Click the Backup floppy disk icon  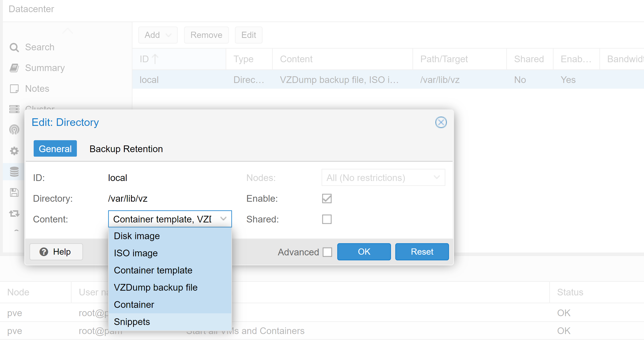pyautogui.click(x=14, y=192)
